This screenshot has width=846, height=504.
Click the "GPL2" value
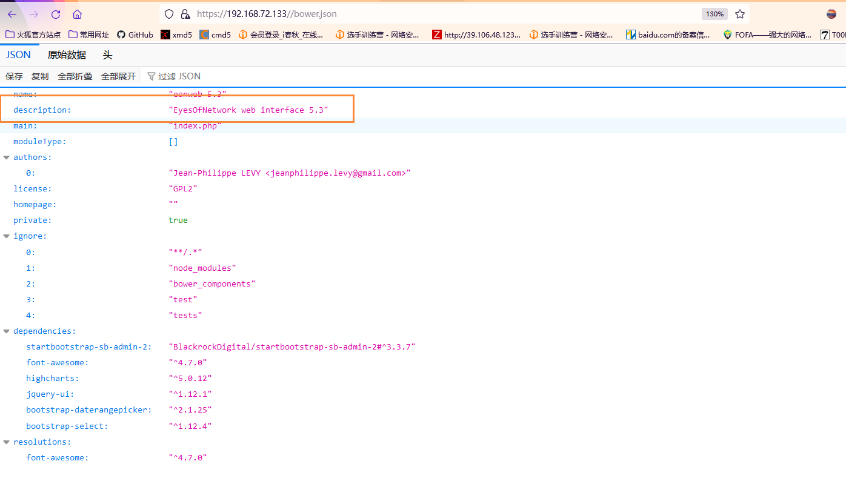183,189
